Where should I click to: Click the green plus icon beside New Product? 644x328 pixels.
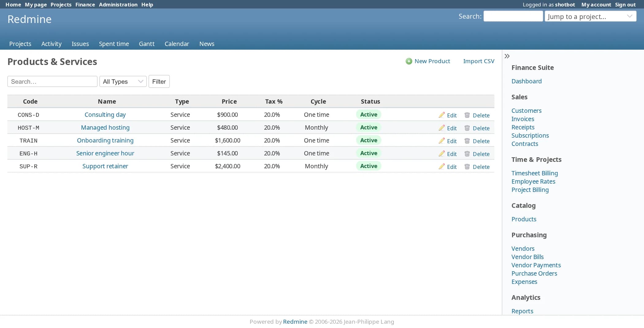pyautogui.click(x=409, y=61)
